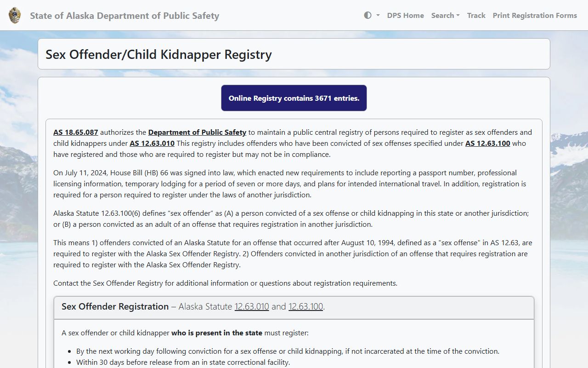Screen dimensions: 588x368
Task: Follow the Department of Public Safety link
Action: (x=197, y=132)
